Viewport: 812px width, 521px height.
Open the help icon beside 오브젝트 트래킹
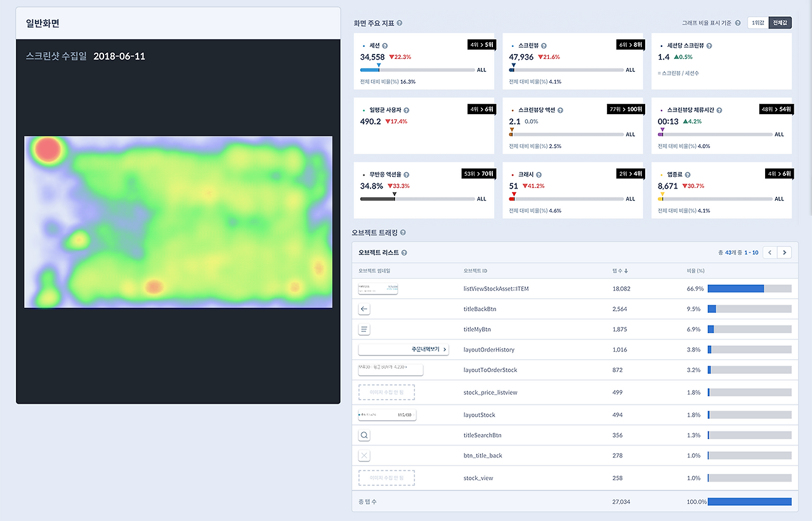403,233
